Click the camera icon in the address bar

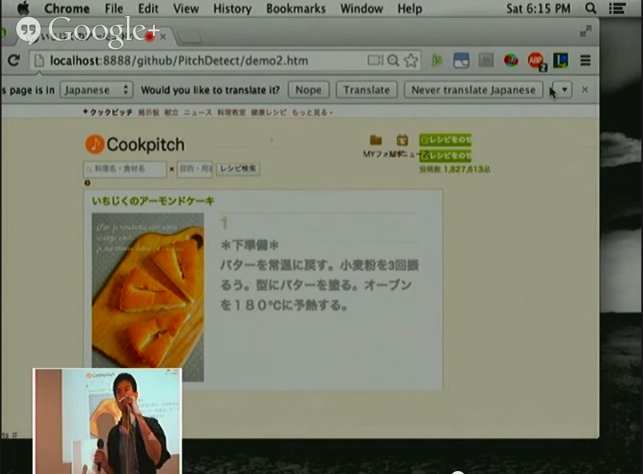click(x=375, y=61)
